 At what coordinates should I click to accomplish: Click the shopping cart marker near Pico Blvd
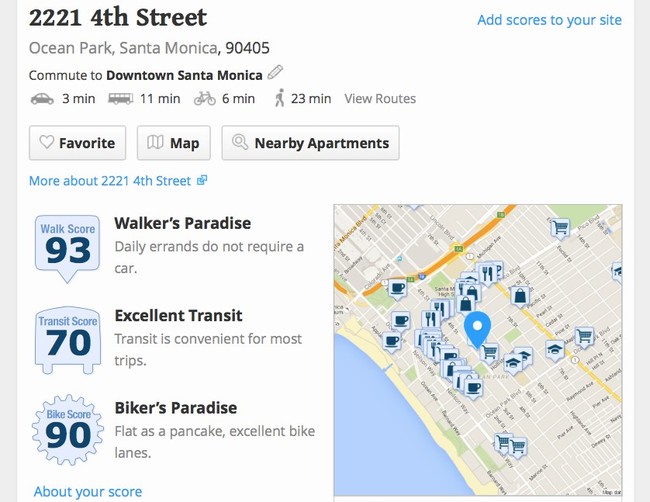click(x=560, y=228)
